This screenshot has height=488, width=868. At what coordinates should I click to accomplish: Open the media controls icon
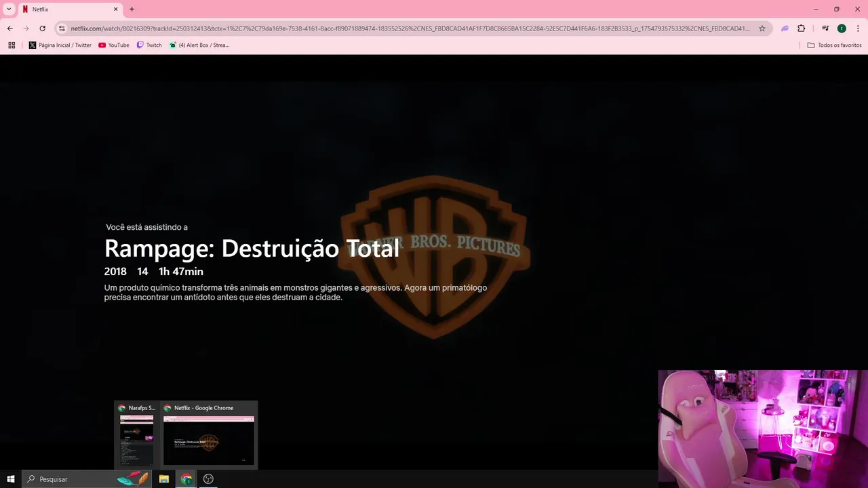coord(825,28)
